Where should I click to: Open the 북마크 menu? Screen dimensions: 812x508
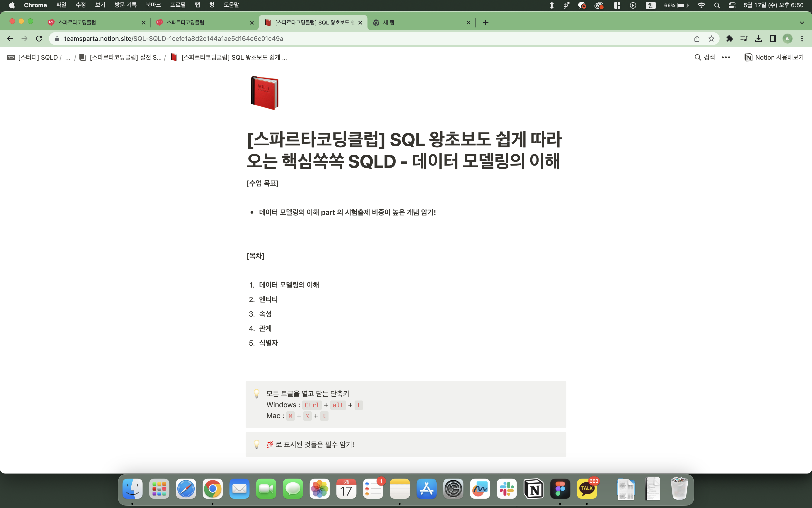pyautogui.click(x=153, y=5)
